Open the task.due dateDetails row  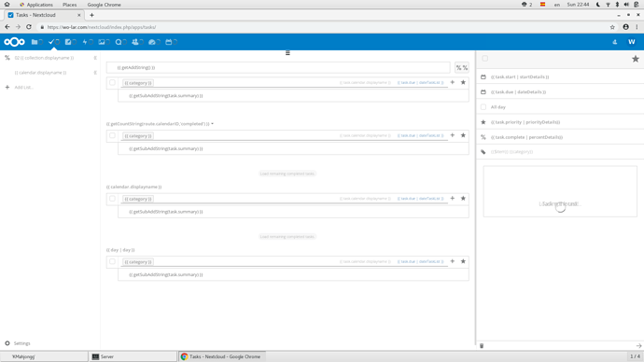pos(560,92)
